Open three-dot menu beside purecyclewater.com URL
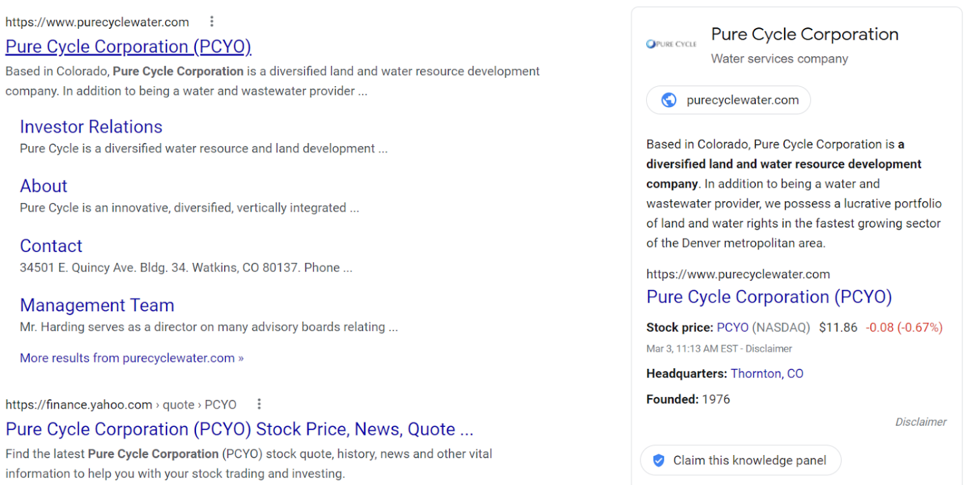Viewport: 980px width, 485px height. point(212,22)
